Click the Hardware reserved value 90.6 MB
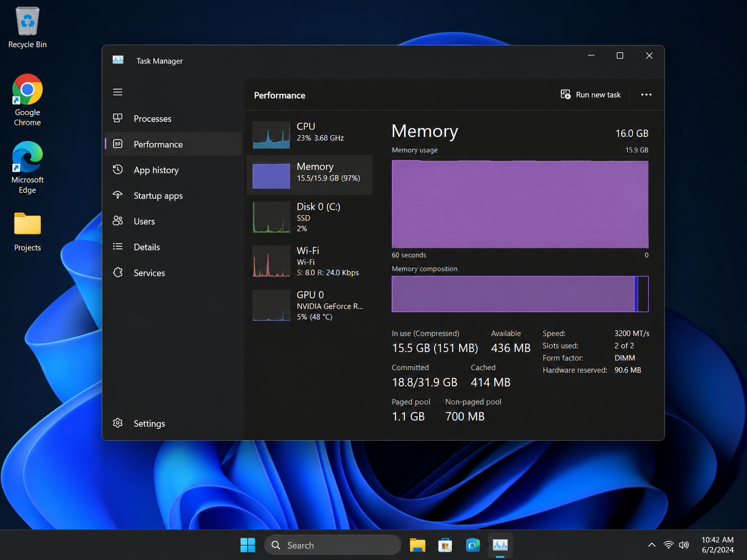This screenshot has width=747, height=560. [628, 370]
